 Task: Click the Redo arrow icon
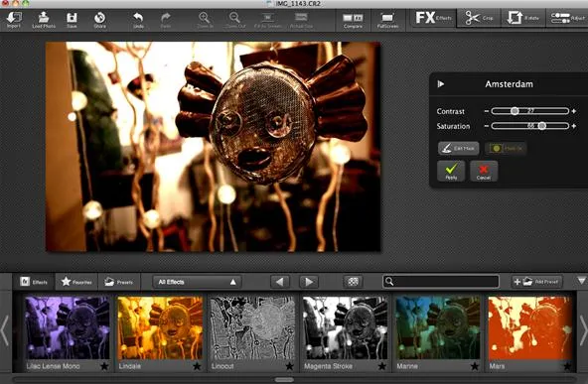click(x=166, y=20)
